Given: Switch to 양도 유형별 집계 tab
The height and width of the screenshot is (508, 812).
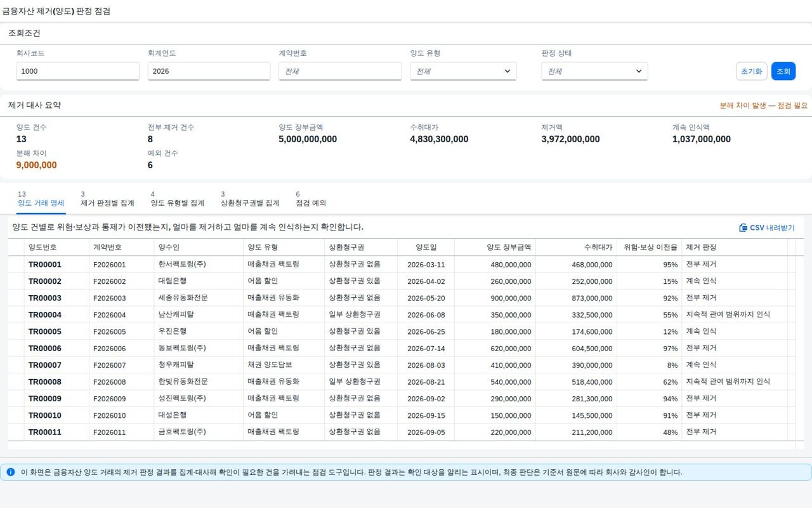Looking at the screenshot, I should point(178,199).
